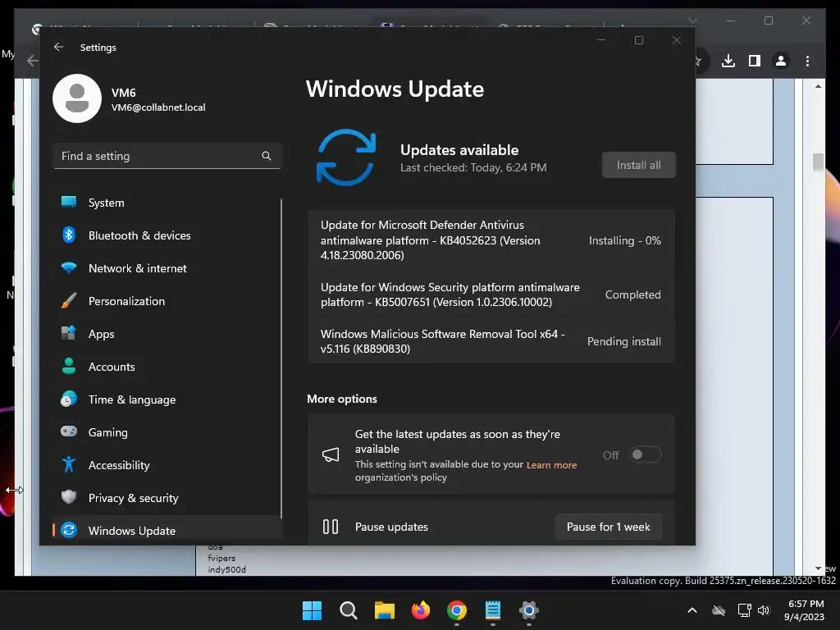This screenshot has width=840, height=630.
Task: Click the Install all button
Action: coord(638,165)
